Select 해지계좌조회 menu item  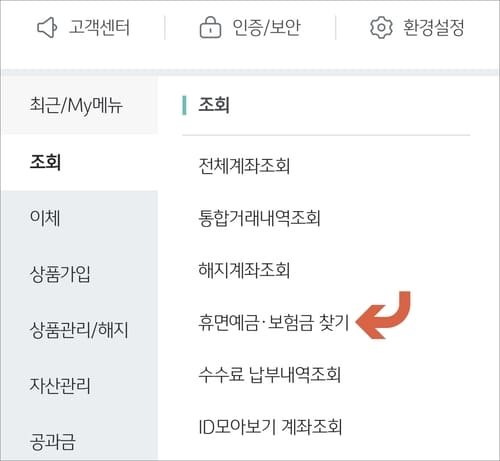244,270
